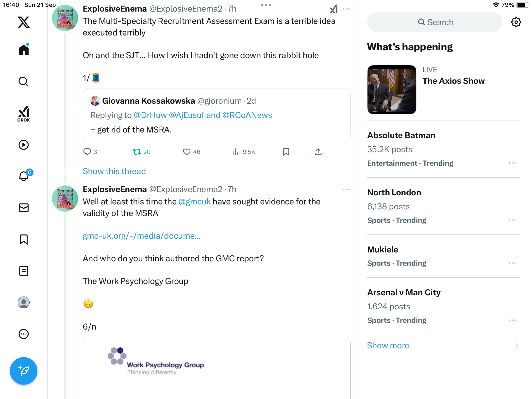Go to the Home tab
The image size is (532, 399).
pos(24,50)
